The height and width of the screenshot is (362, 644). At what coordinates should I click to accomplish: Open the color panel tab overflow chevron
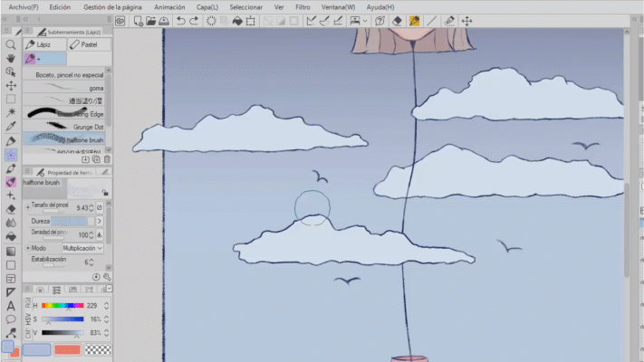(x=109, y=289)
